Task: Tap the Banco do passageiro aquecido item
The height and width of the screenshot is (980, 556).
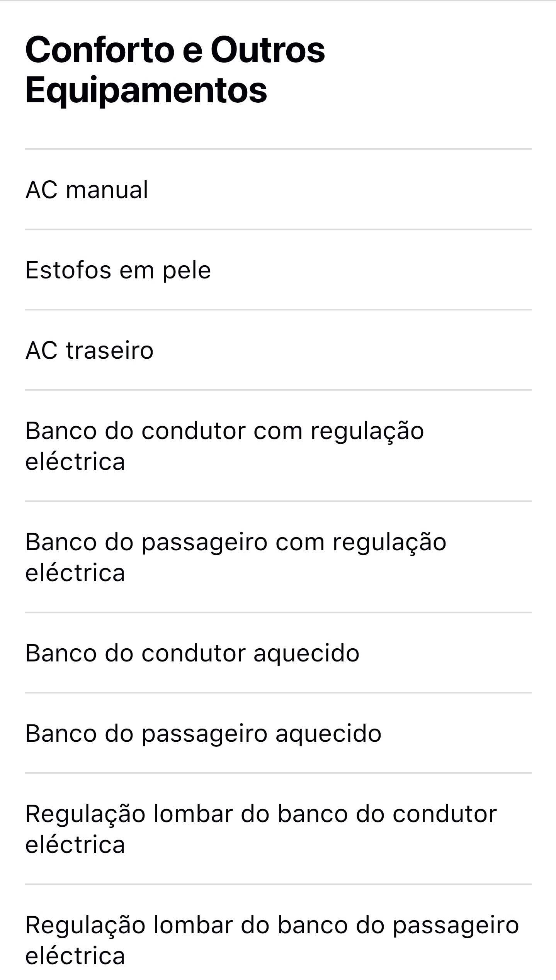Action: tap(278, 733)
